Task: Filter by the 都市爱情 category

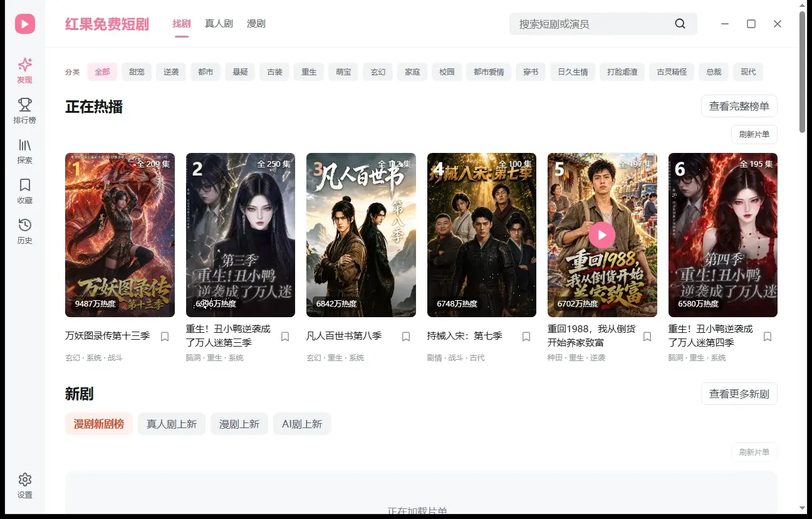Action: [x=489, y=72]
